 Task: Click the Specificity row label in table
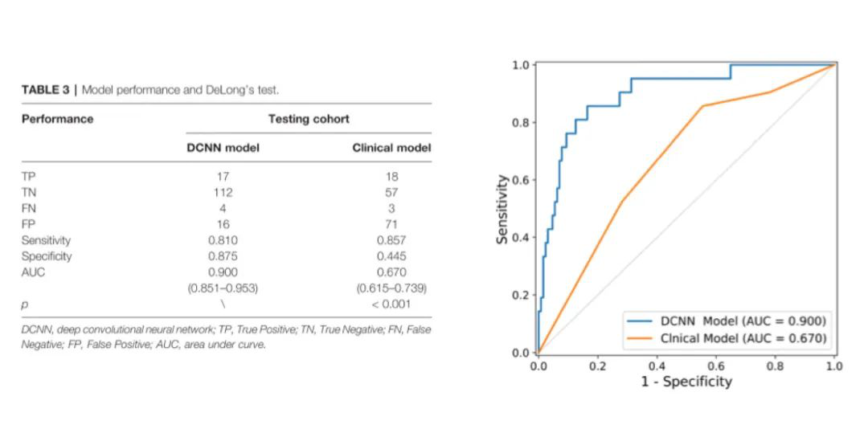(x=47, y=256)
